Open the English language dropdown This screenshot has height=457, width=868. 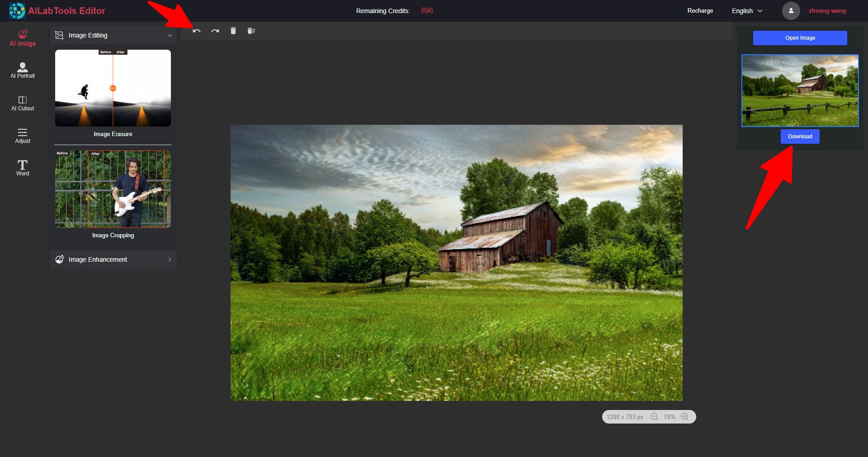pos(747,11)
